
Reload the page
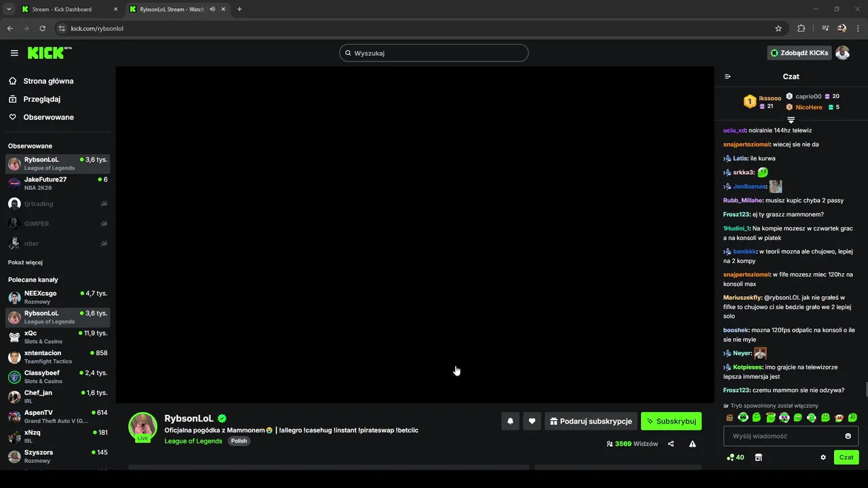click(x=42, y=28)
